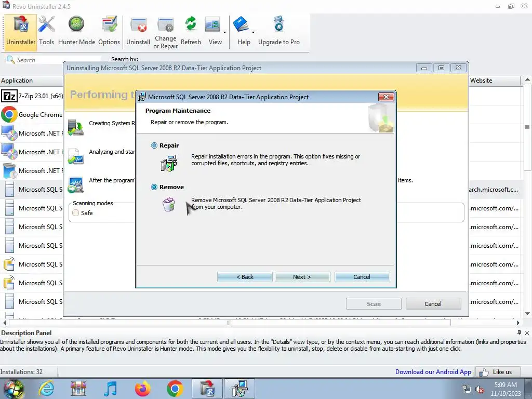Viewport: 532px width, 399px height.
Task: Switch to the installer taskbar button
Action: click(240, 389)
